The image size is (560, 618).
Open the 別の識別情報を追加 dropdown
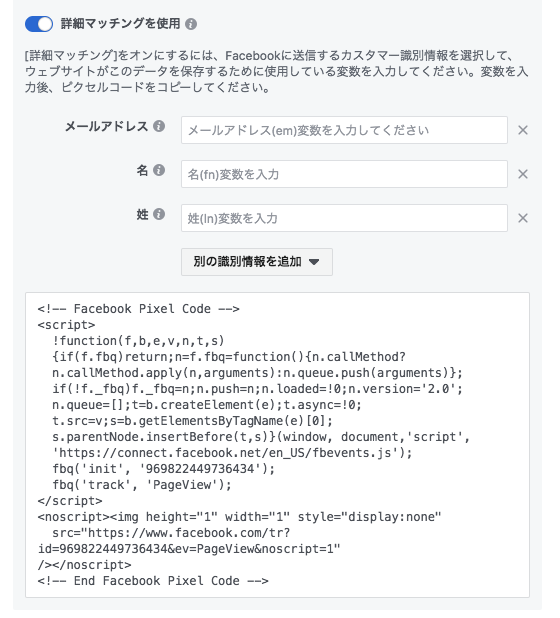(257, 262)
